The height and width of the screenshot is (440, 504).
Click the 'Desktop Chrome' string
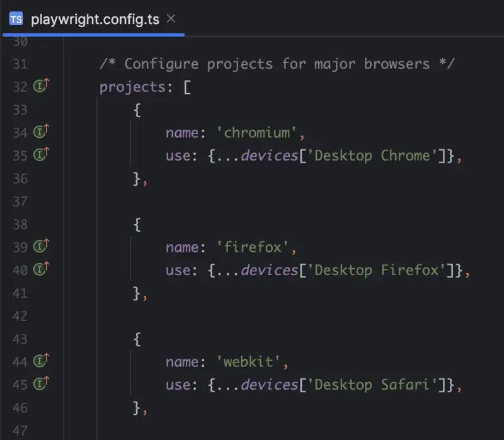pyautogui.click(x=375, y=155)
